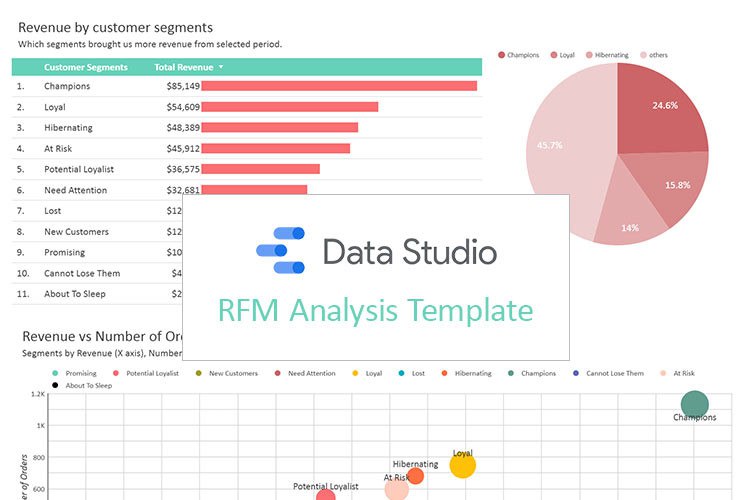750x500 pixels.
Task: Sort by the Total Revenue arrow
Action: pos(221,67)
